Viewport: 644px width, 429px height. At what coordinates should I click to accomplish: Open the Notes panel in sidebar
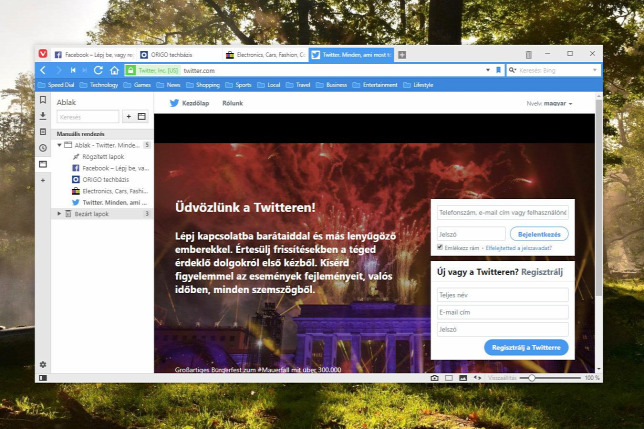(43, 132)
